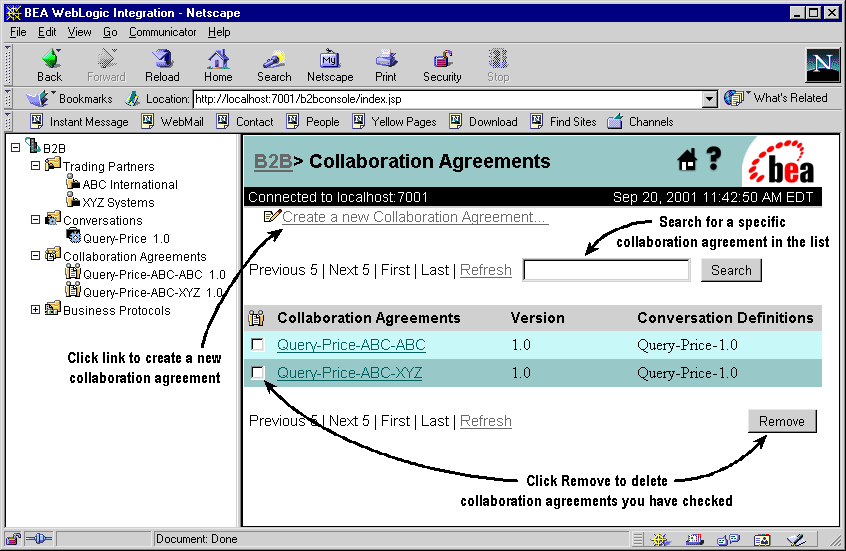Open the Search toolbar button
The width and height of the screenshot is (846, 551).
pos(274,66)
